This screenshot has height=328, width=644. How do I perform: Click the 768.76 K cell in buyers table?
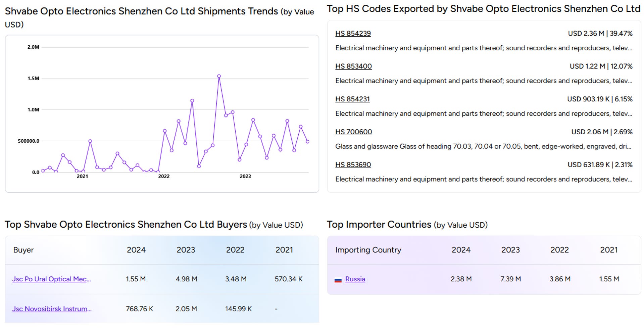(139, 309)
